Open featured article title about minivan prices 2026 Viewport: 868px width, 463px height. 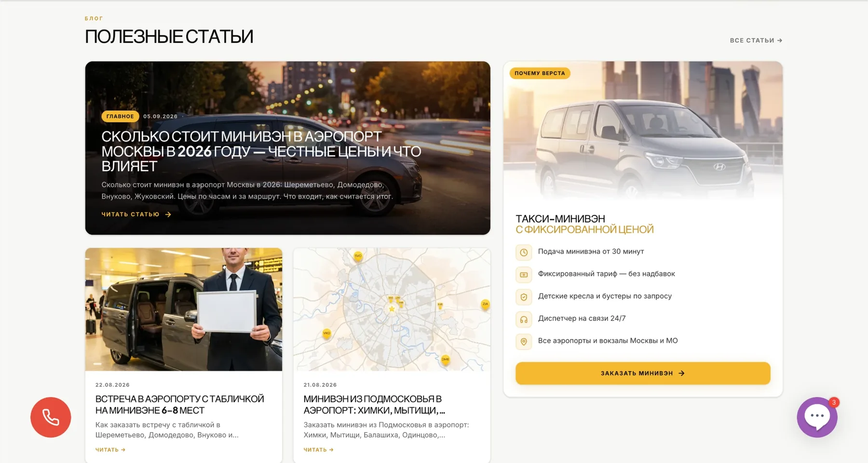(x=261, y=151)
